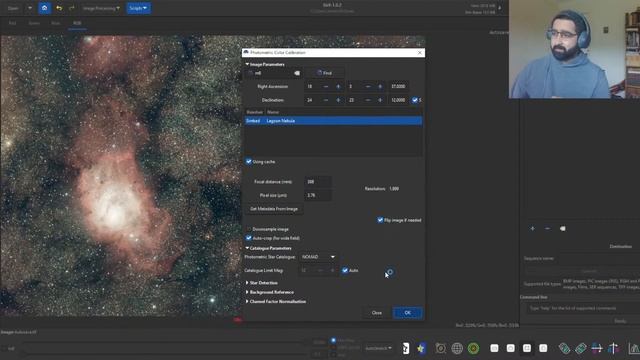This screenshot has width=640, height=360.
Task: Click the plus icon in right sequence panel
Action: (x=532, y=229)
